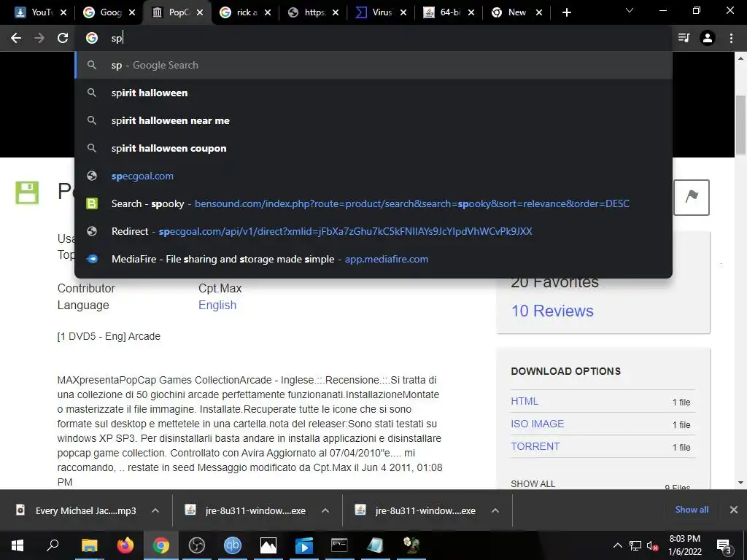Choose 'spirit halloween' suggestion
Screen dimensions: 747x560
click(373, 93)
